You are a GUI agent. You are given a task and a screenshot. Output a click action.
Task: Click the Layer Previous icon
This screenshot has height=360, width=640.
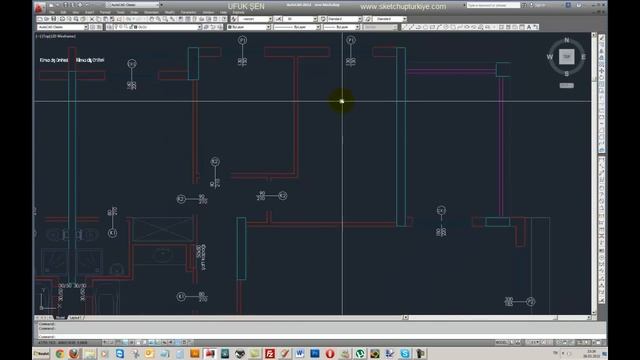(x=212, y=27)
